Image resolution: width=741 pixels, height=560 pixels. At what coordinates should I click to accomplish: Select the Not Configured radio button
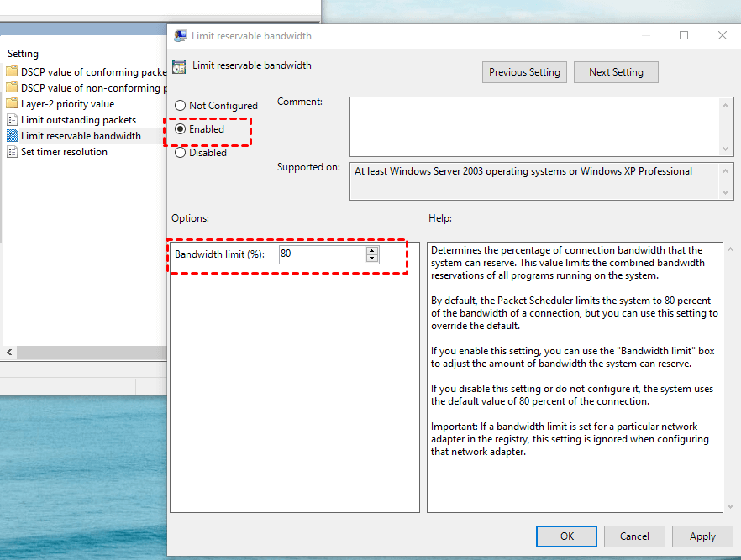point(180,105)
